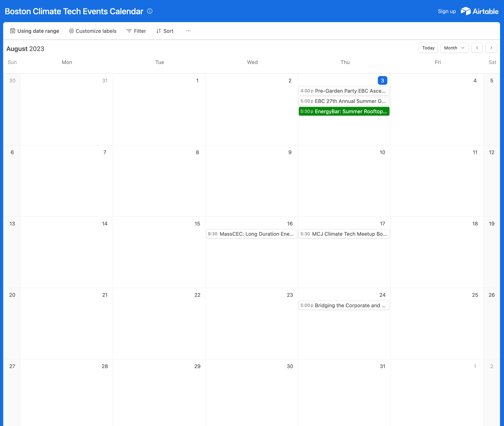This screenshot has height=426, width=504.
Task: Open the green EnergyBar Summer Rooftop event
Action: pos(344,111)
